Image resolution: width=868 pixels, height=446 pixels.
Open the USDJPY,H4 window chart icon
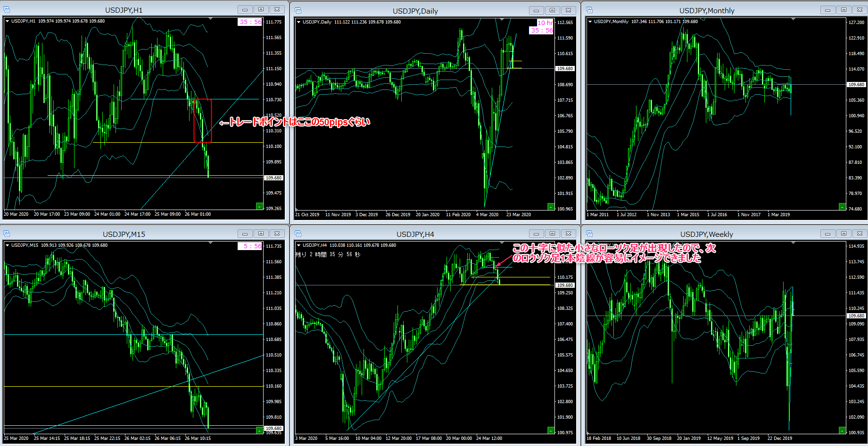coord(298,234)
